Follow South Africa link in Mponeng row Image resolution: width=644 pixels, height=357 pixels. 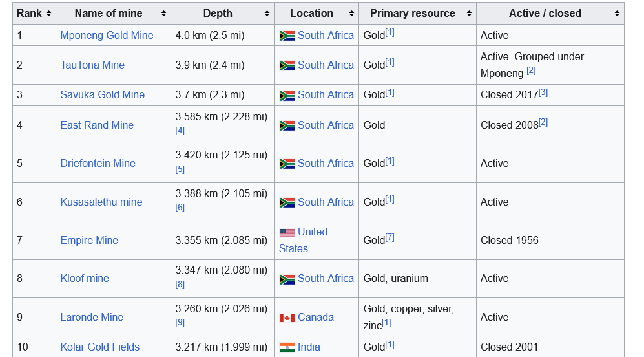click(x=326, y=36)
